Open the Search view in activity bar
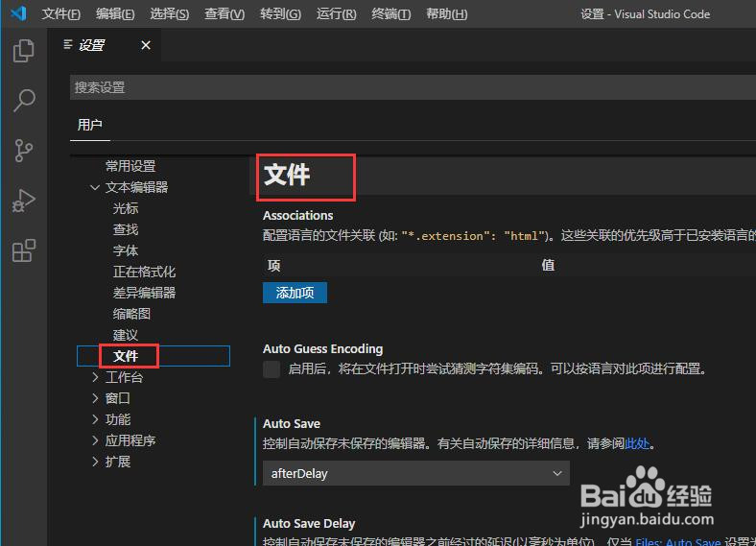 (x=24, y=101)
